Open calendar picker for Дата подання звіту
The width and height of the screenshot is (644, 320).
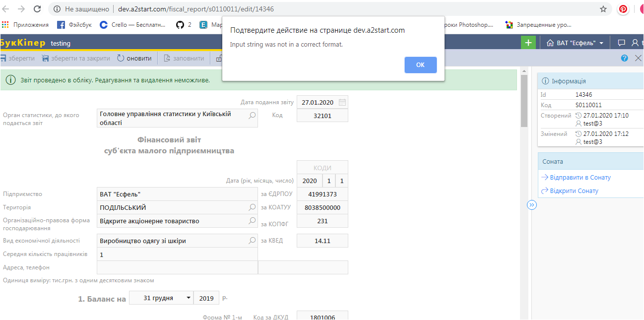(x=342, y=102)
